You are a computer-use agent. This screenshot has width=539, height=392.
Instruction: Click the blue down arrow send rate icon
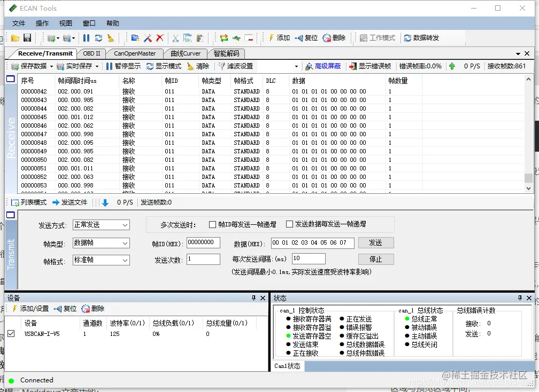tap(105, 202)
